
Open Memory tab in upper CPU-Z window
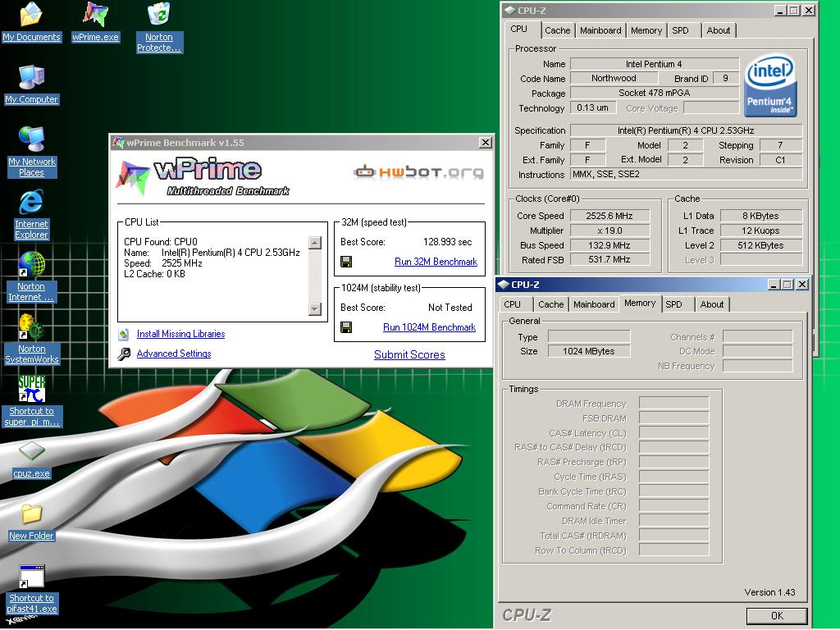[646, 30]
